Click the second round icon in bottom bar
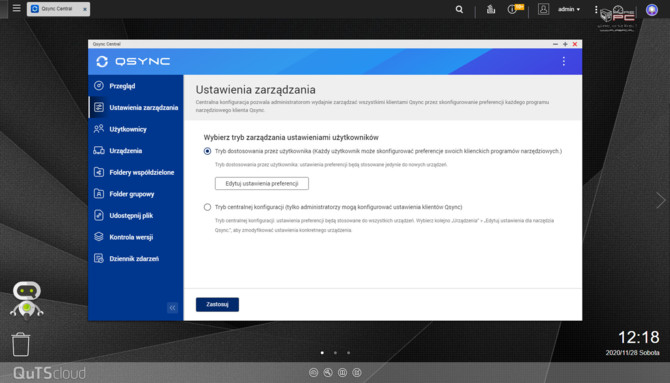Image resolution: width=670 pixels, height=383 pixels. point(328,373)
